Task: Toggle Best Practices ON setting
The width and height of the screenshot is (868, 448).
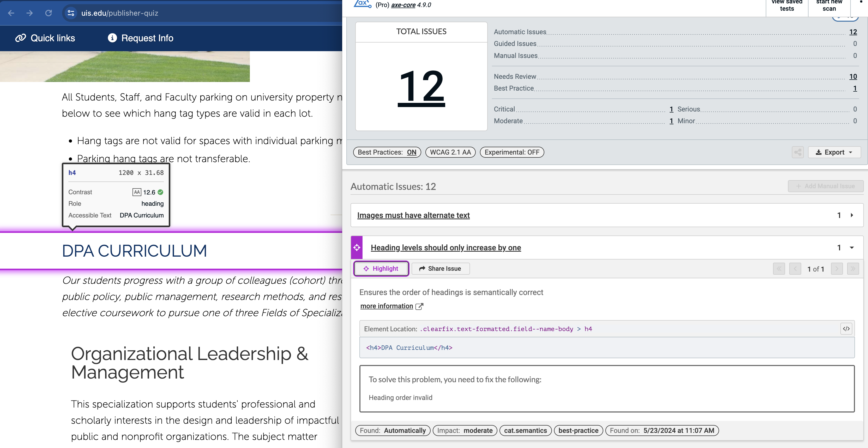Action: [x=387, y=152]
